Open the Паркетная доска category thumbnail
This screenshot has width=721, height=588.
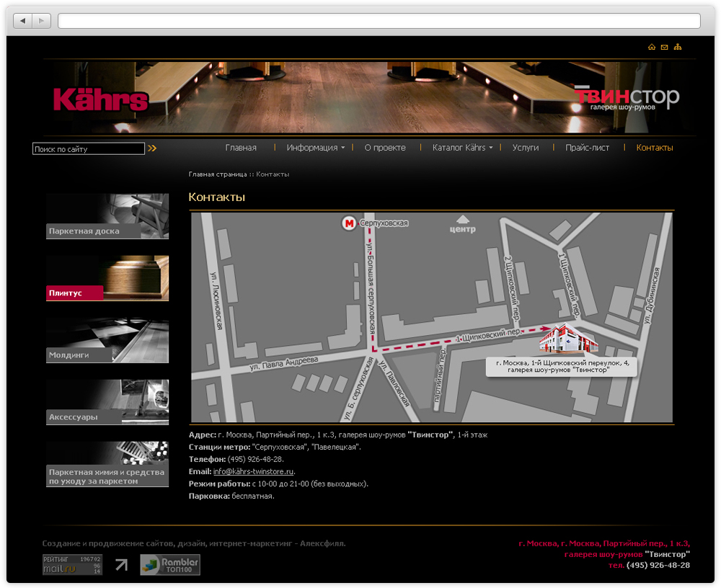(x=107, y=216)
